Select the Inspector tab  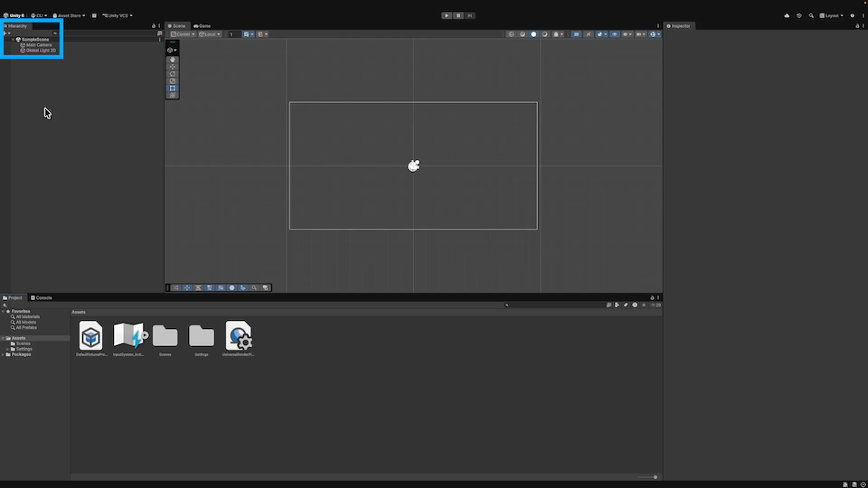tap(679, 26)
